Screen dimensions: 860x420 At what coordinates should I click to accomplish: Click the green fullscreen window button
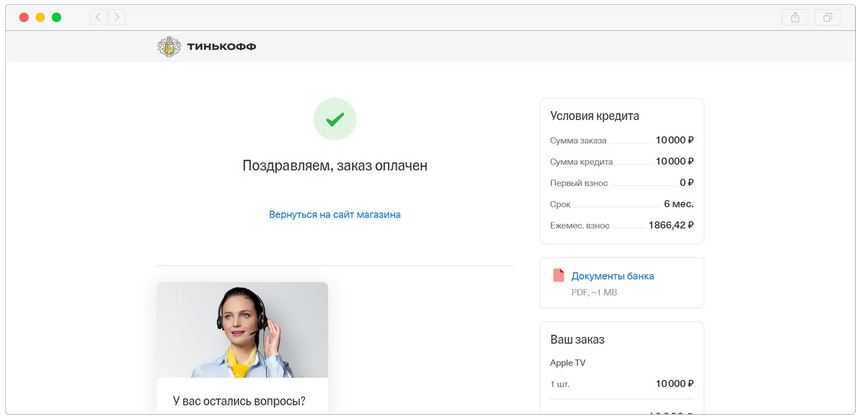pos(56,18)
